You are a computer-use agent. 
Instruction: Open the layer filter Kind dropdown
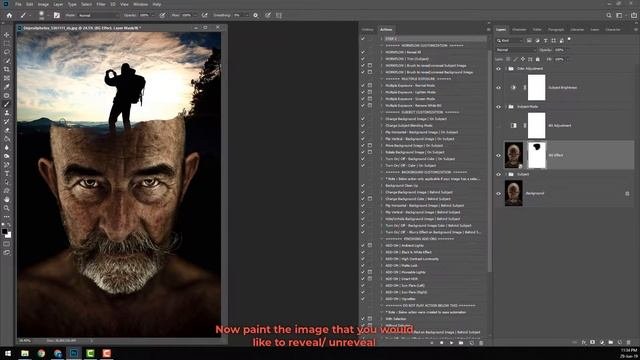click(509, 40)
